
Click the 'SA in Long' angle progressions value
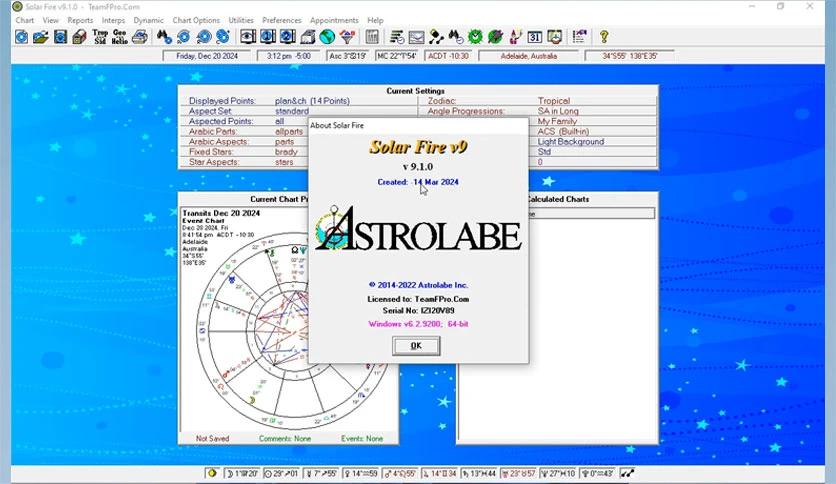pyautogui.click(x=558, y=111)
